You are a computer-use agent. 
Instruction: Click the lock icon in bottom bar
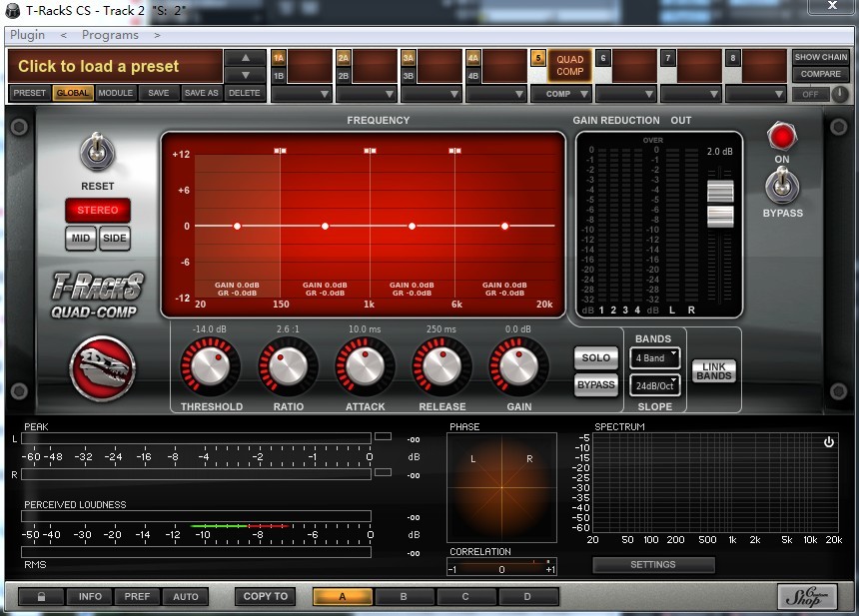[x=41, y=596]
